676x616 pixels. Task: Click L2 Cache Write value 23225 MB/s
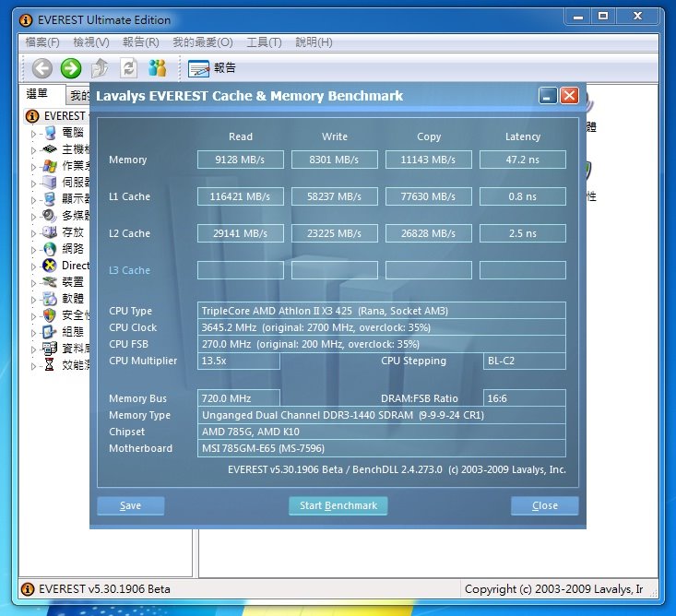tap(335, 233)
